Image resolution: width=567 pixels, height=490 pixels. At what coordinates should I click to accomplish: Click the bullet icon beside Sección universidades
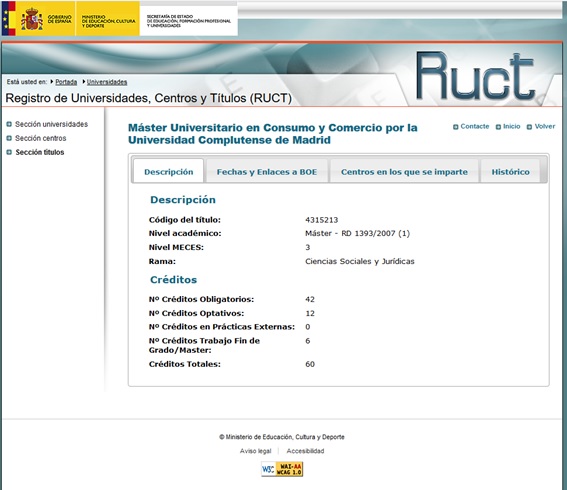[x=9, y=124]
